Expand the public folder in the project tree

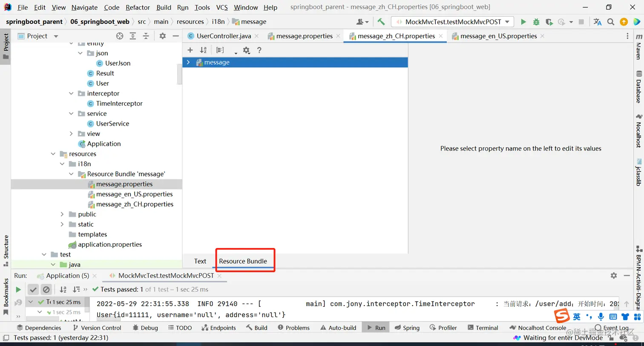pos(62,214)
